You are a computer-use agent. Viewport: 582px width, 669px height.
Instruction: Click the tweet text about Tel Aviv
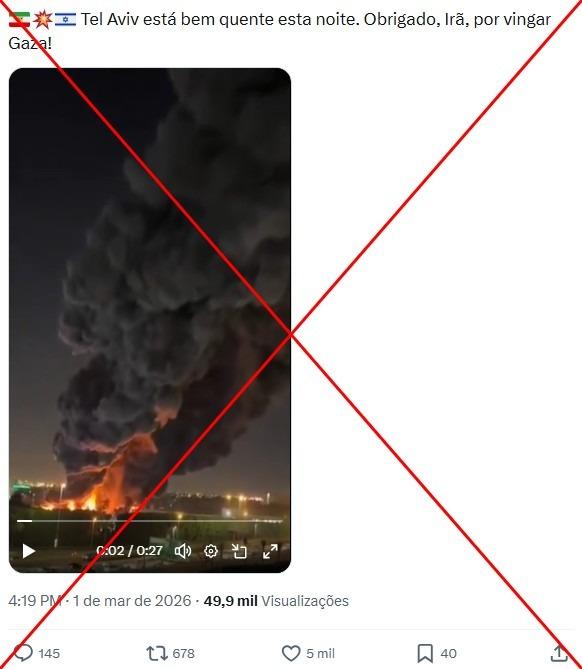(279, 31)
